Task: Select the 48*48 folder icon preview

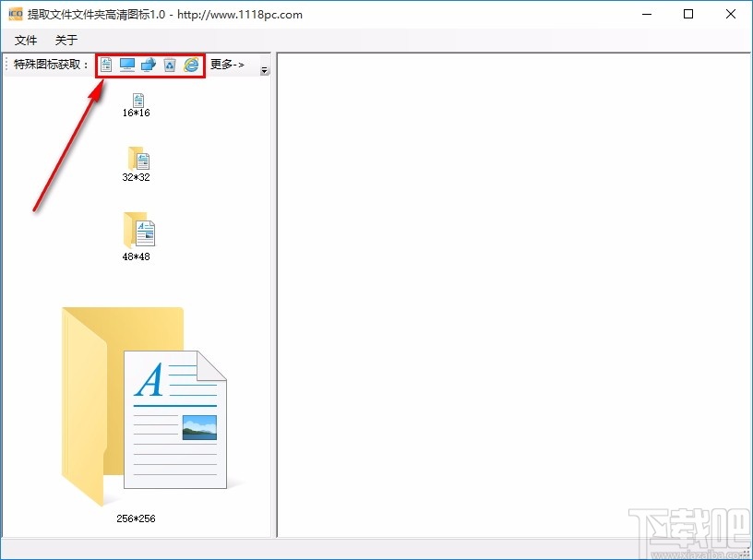Action: click(x=139, y=230)
